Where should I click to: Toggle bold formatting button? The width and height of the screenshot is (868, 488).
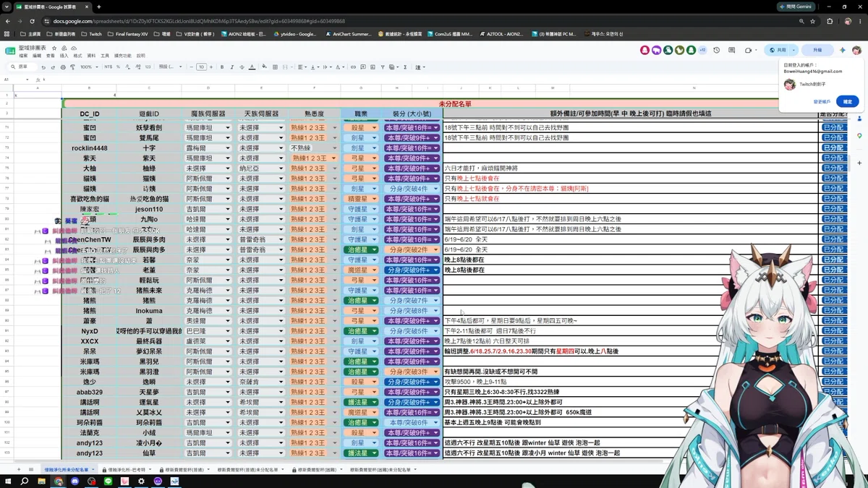pyautogui.click(x=222, y=67)
